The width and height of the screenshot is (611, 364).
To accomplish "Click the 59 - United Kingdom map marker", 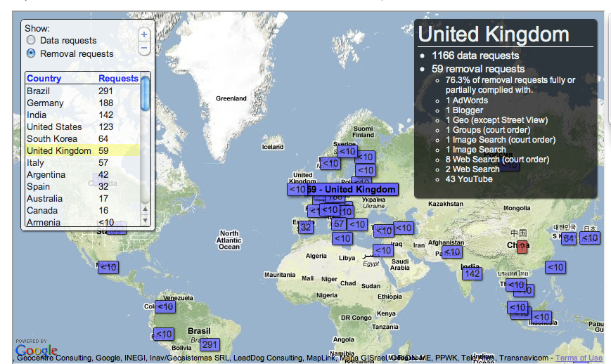I will pos(352,190).
